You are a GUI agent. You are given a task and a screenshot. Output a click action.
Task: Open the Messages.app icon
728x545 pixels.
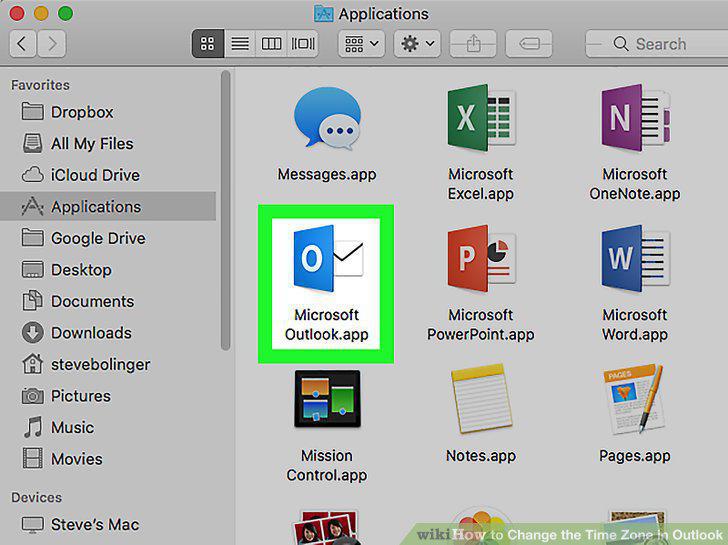click(327, 118)
